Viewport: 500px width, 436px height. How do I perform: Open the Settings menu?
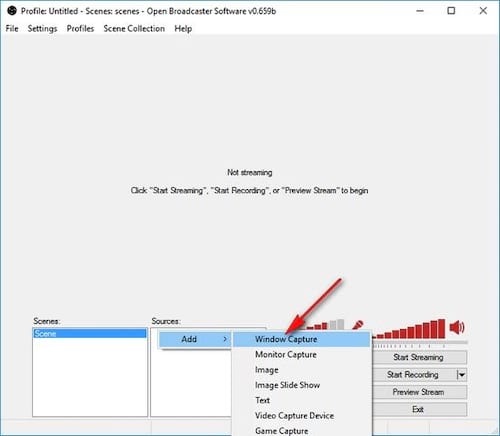(42, 29)
